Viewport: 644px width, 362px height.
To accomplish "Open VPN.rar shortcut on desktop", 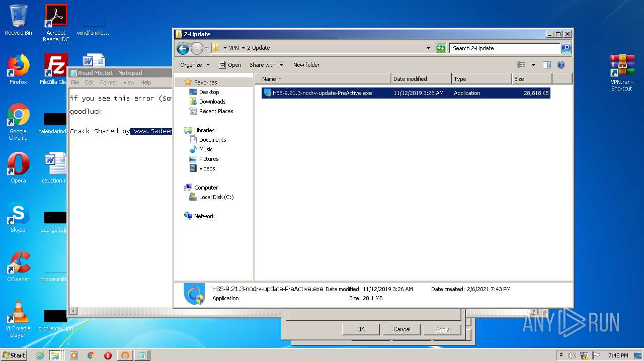I will click(x=622, y=73).
